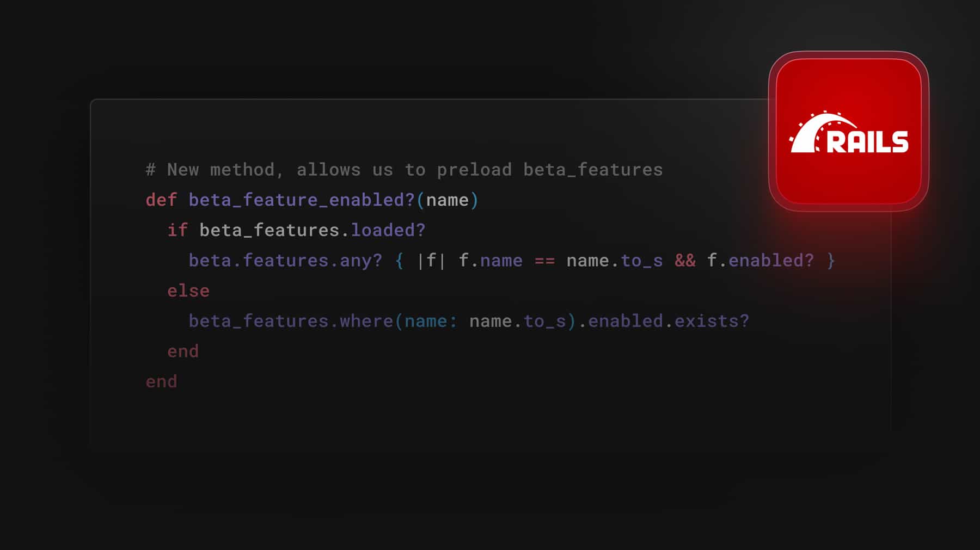
Task: Click the indented 'end' closing the if block
Action: pos(183,351)
